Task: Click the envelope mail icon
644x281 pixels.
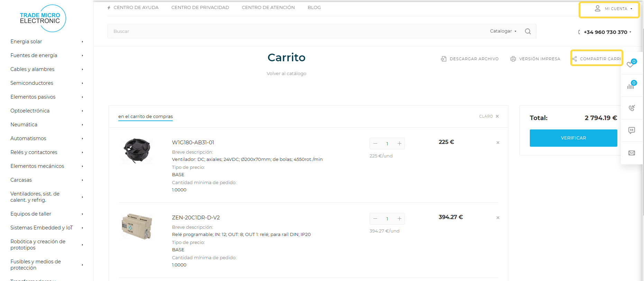Action: pos(632,153)
